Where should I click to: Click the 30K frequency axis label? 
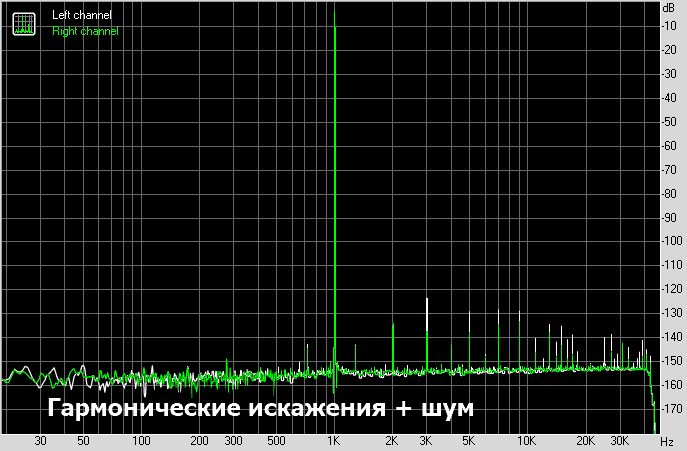(x=620, y=440)
